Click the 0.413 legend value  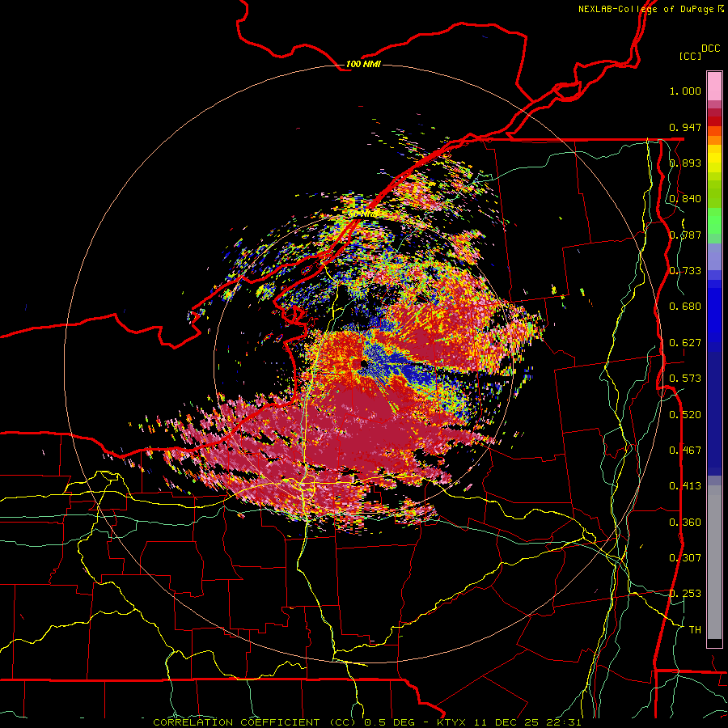point(685,486)
